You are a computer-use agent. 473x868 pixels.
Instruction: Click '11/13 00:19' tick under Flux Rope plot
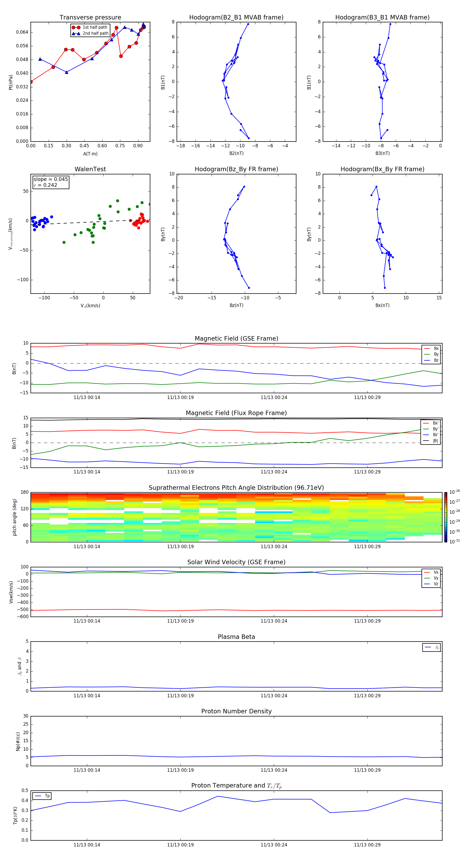(181, 472)
